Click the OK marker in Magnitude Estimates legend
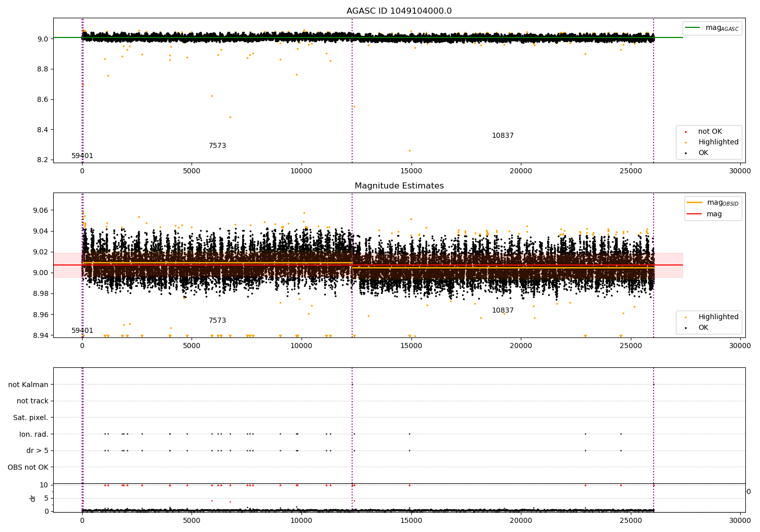Screen dimensions: 760x532 pyautogui.click(x=686, y=328)
